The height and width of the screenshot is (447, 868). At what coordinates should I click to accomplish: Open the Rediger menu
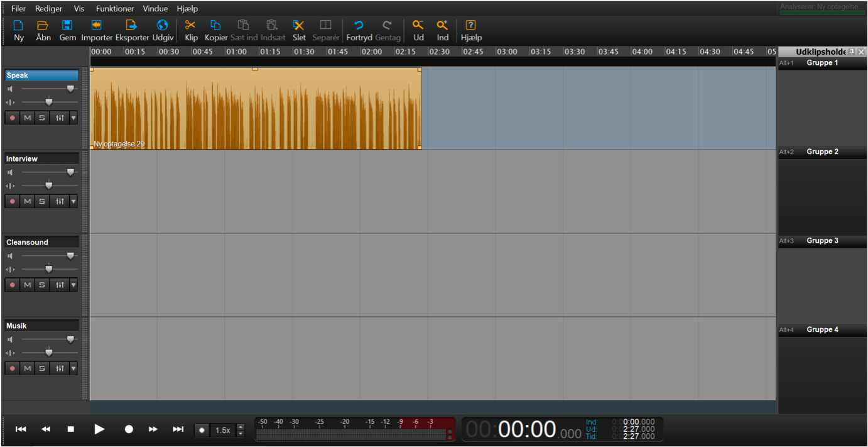(x=48, y=9)
